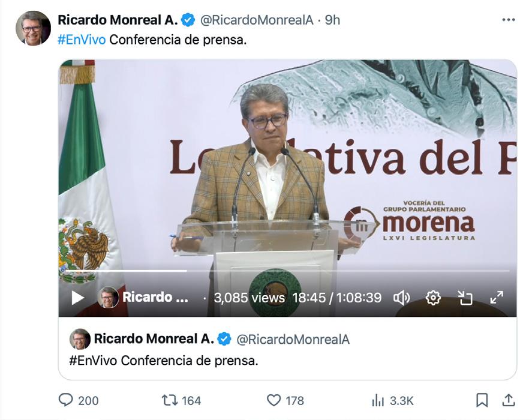Click the @RicardoMonrealA handle in header
This screenshot has height=420, width=532.
click(257, 20)
